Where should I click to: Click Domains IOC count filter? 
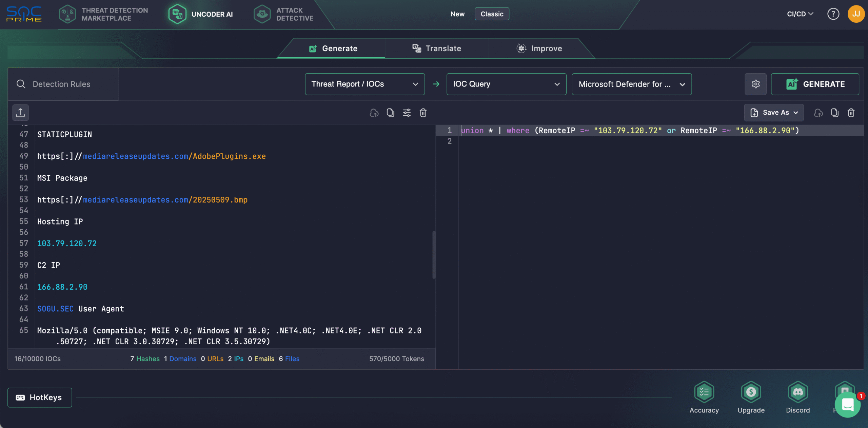coord(180,359)
